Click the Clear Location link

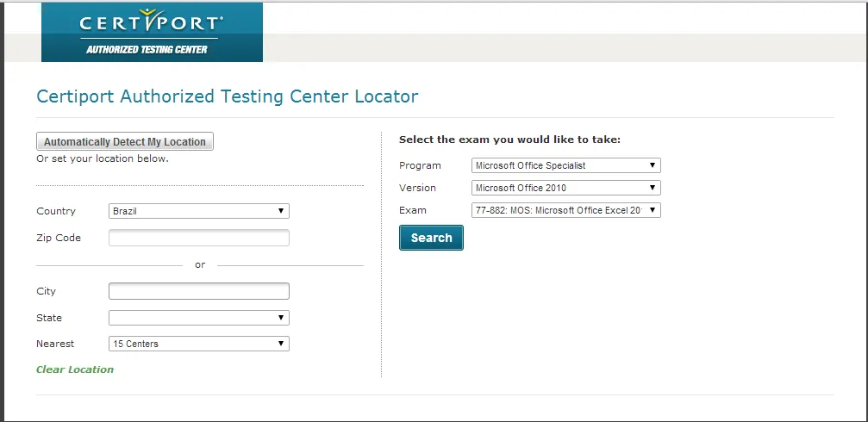(x=75, y=369)
